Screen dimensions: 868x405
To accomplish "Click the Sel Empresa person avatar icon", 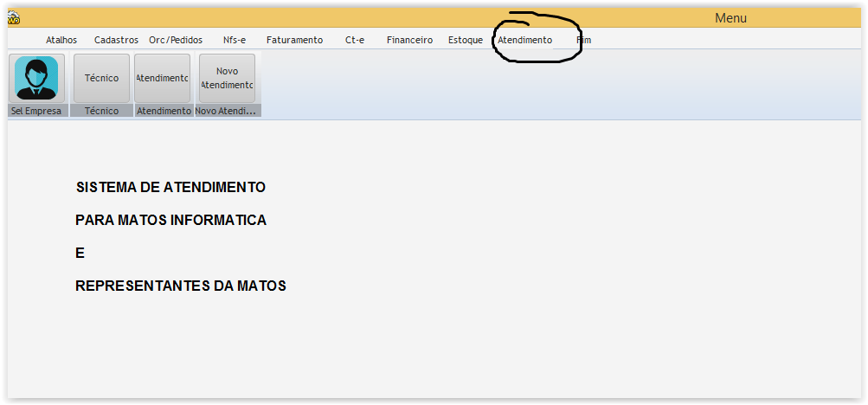I will pos(36,78).
